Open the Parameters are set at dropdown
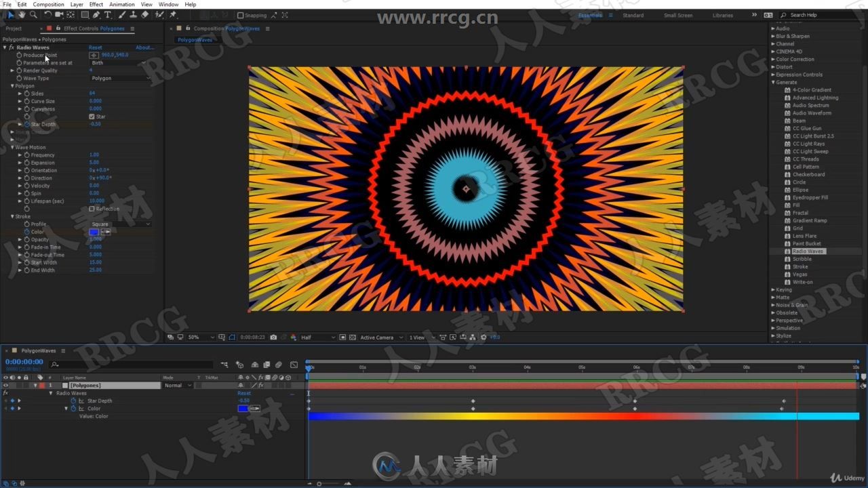The height and width of the screenshot is (488, 868). tap(119, 63)
